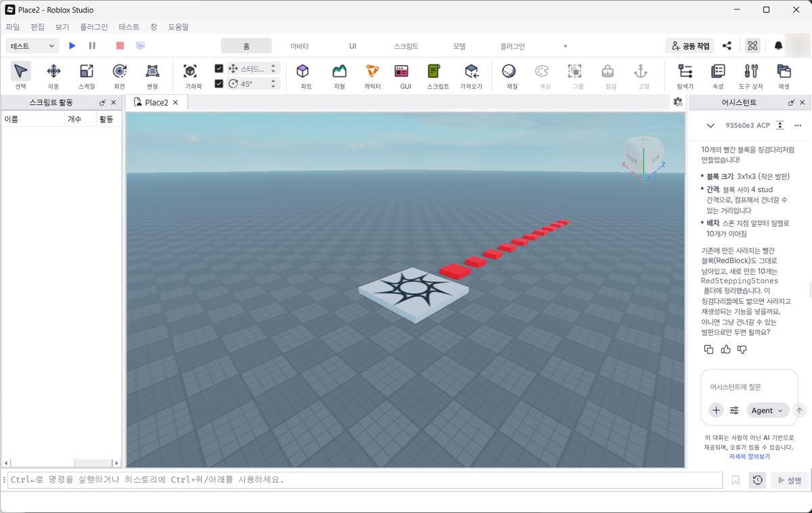Open the 속성 properties panel

pyautogui.click(x=718, y=76)
